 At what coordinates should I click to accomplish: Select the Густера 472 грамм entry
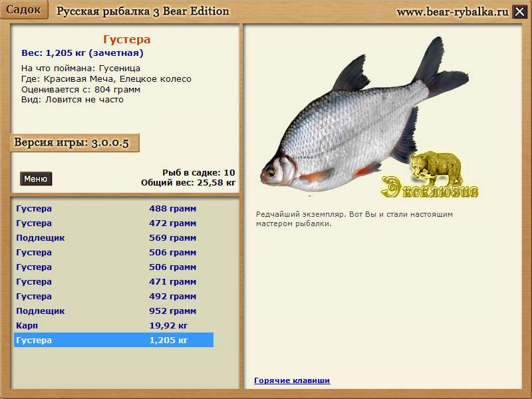[x=113, y=223]
